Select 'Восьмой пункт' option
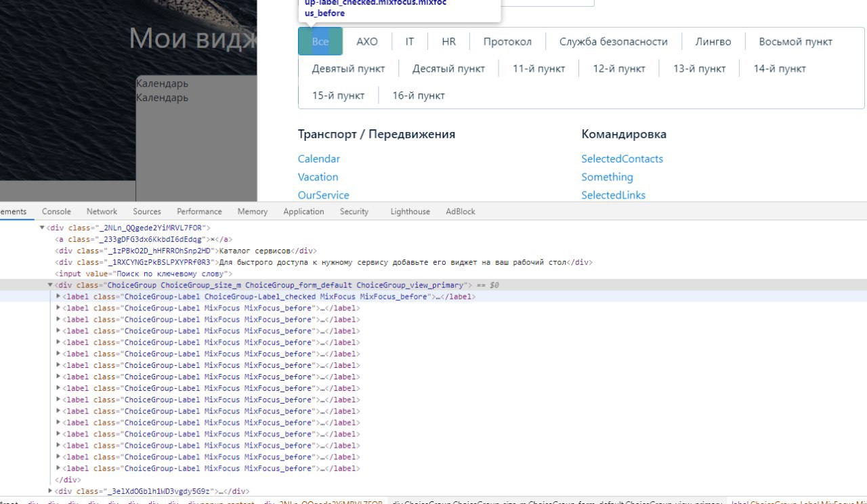867x504 pixels. click(x=796, y=41)
